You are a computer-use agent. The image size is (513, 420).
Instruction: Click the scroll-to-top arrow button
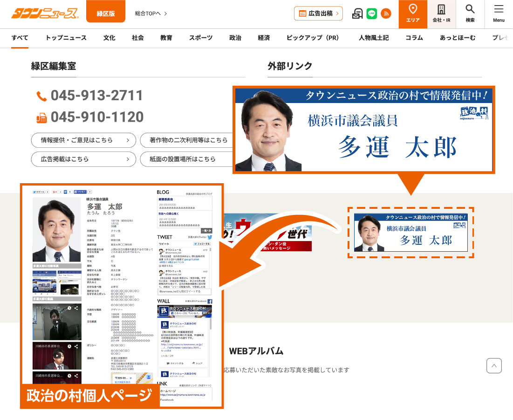pyautogui.click(x=494, y=365)
